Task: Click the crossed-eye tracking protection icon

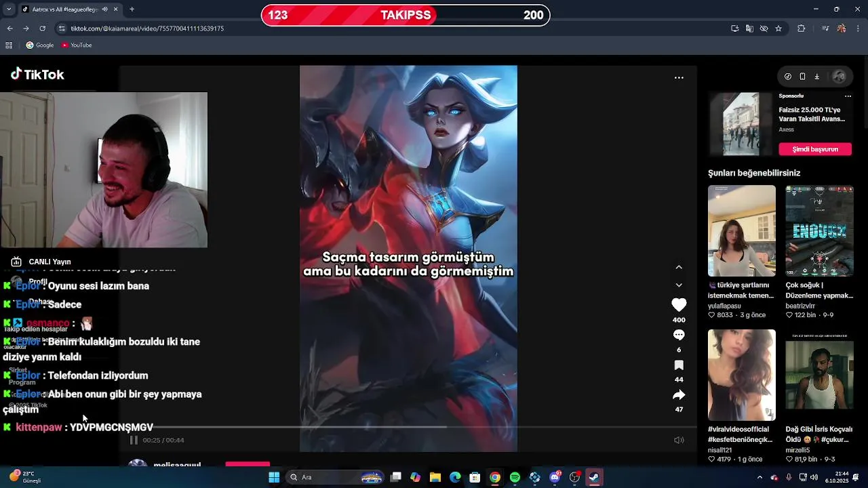Action: [764, 28]
